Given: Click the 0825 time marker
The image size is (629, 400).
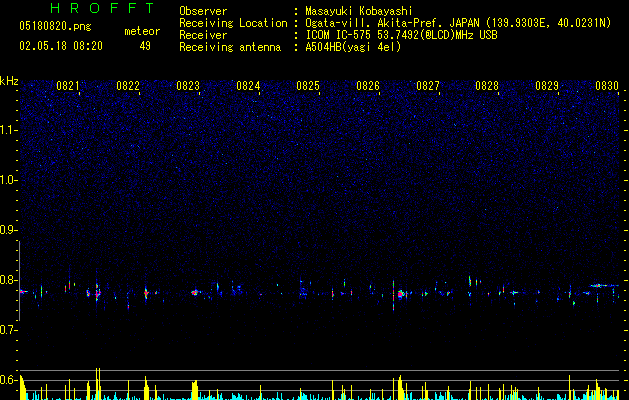Looking at the screenshot, I should 308,86.
